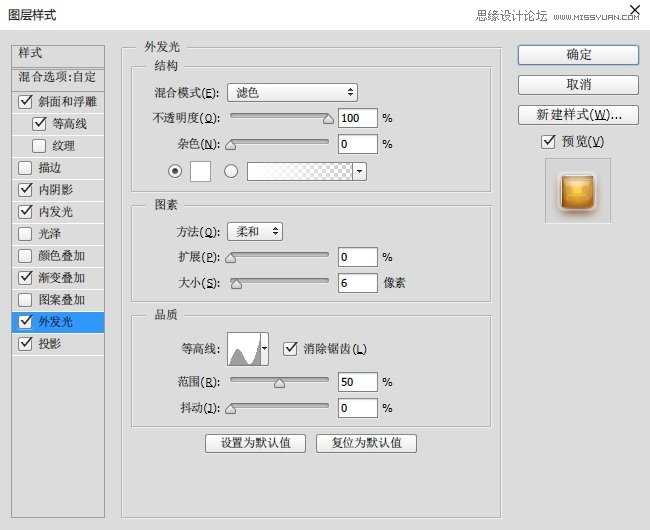650x530 pixels.
Task: Click the style preview thumbnail
Action: coord(578,190)
